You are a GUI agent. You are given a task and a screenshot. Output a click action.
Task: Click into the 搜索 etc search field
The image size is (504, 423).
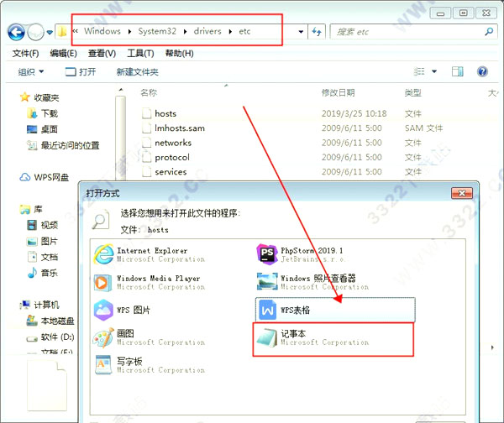click(x=408, y=32)
